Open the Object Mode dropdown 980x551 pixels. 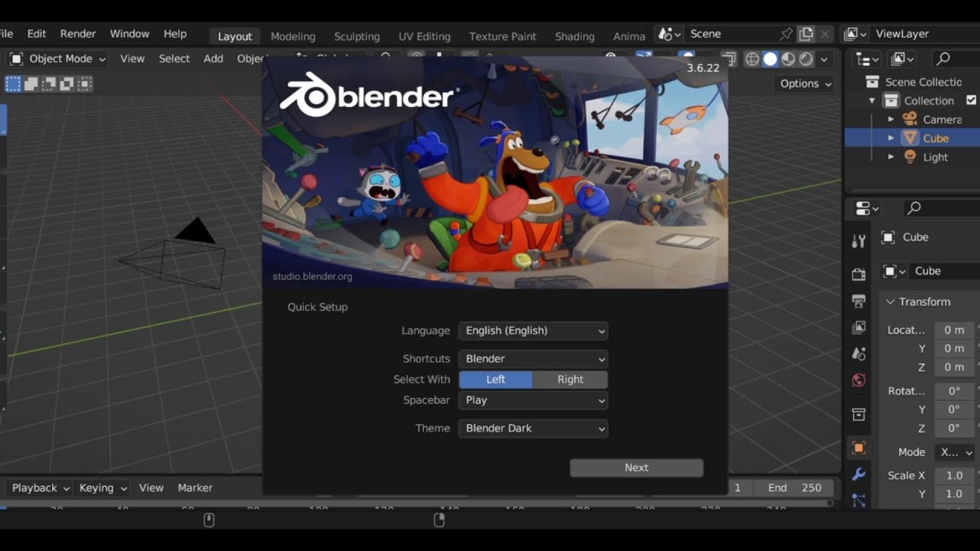pos(57,59)
